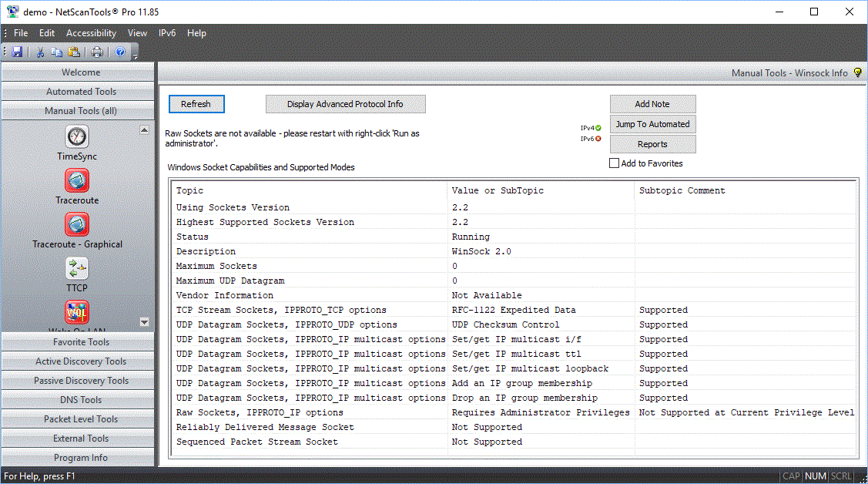Open the Help menu
The width and height of the screenshot is (868, 484).
196,33
